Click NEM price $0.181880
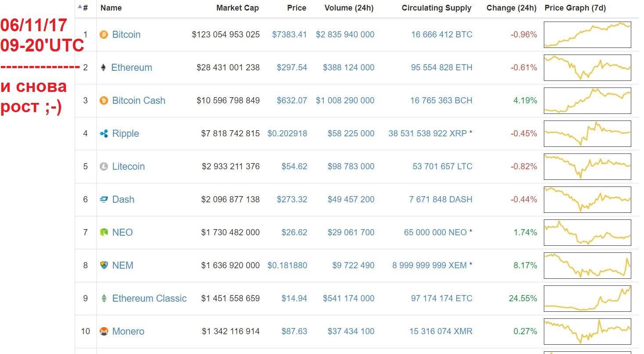The height and width of the screenshot is (354, 644). 287,265
